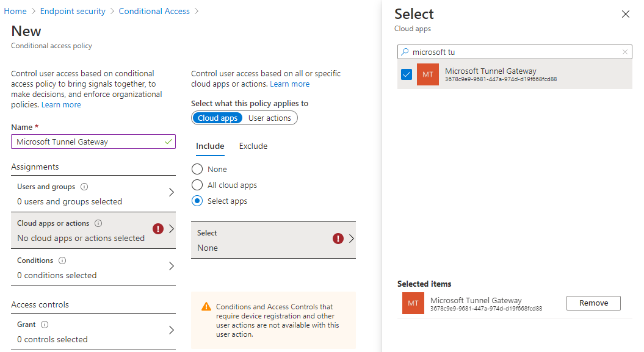Open the Select None apps chevron
The height and width of the screenshot is (352, 644).
click(x=352, y=239)
